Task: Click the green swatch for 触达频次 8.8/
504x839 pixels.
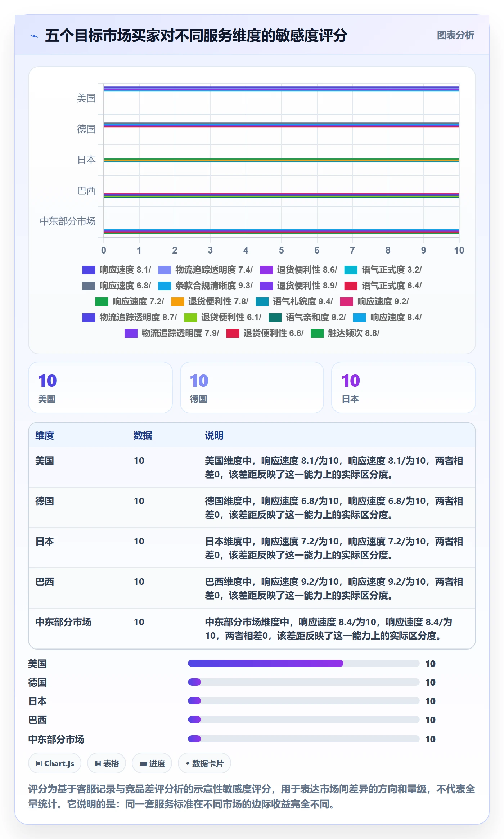Action: (x=317, y=333)
